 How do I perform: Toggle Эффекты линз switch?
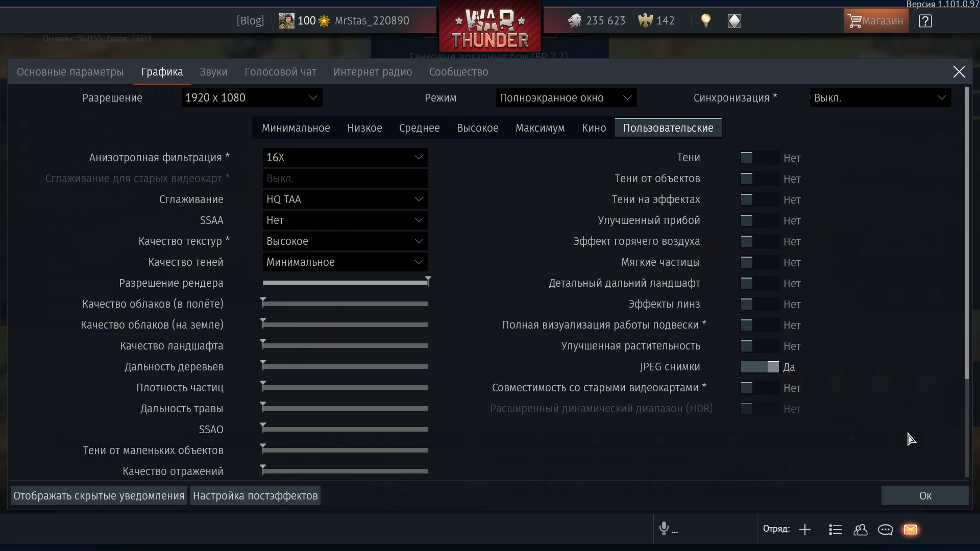pos(759,305)
